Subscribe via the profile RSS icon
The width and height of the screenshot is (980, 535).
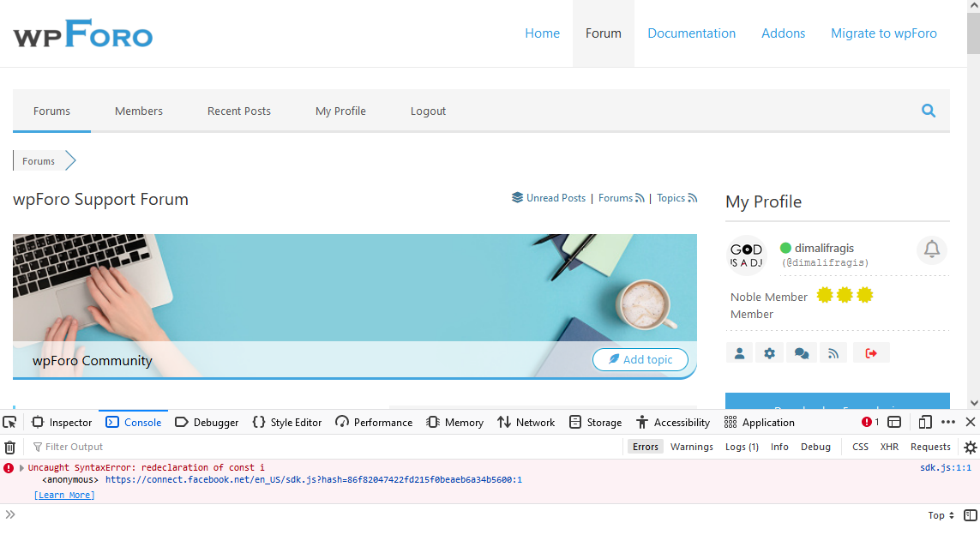(x=833, y=352)
